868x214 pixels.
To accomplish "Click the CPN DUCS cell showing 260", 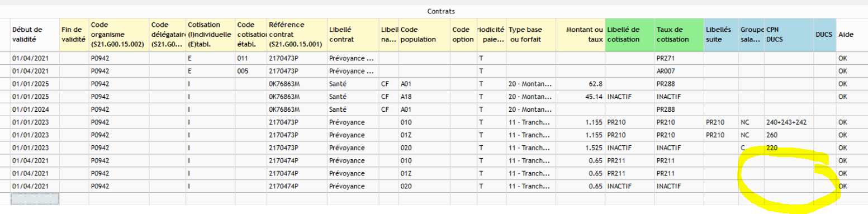I will tap(789, 135).
